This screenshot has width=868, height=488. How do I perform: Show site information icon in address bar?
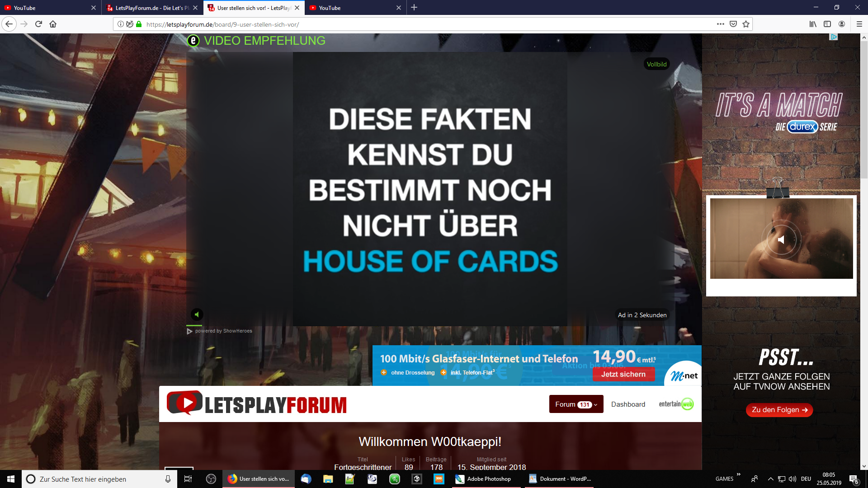pyautogui.click(x=120, y=24)
